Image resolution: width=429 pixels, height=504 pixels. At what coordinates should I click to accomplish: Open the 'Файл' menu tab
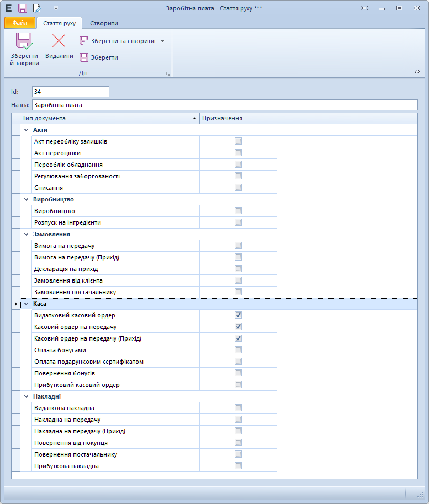point(20,23)
